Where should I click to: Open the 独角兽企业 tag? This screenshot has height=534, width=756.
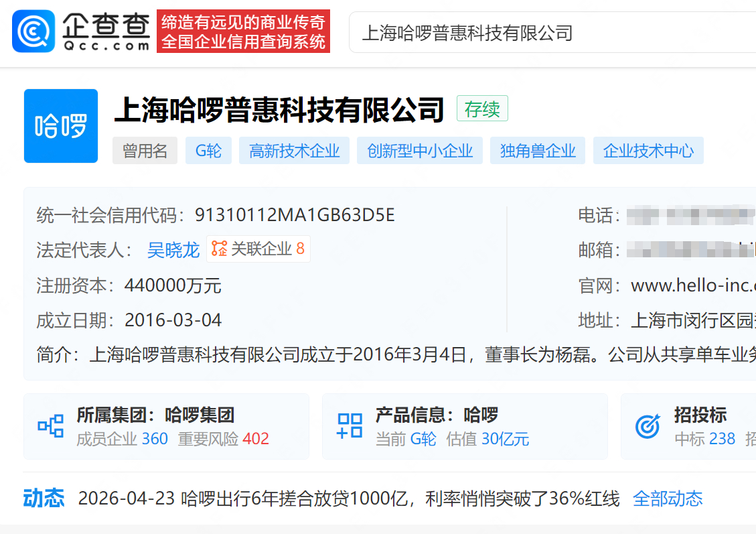coord(538,151)
